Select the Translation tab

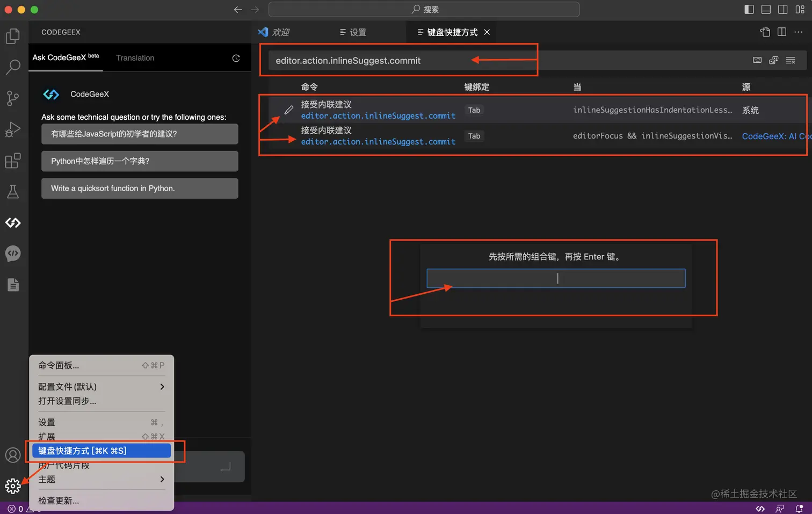(135, 58)
